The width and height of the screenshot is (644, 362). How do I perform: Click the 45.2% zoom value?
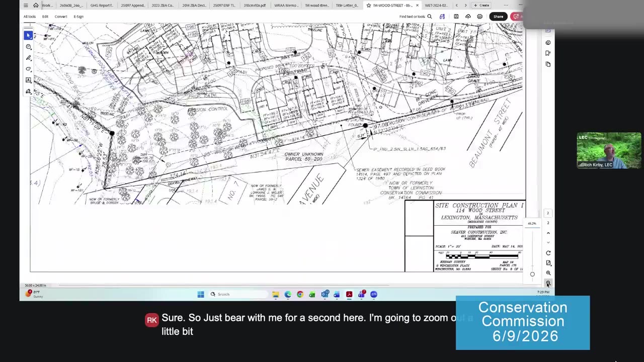[532, 223]
